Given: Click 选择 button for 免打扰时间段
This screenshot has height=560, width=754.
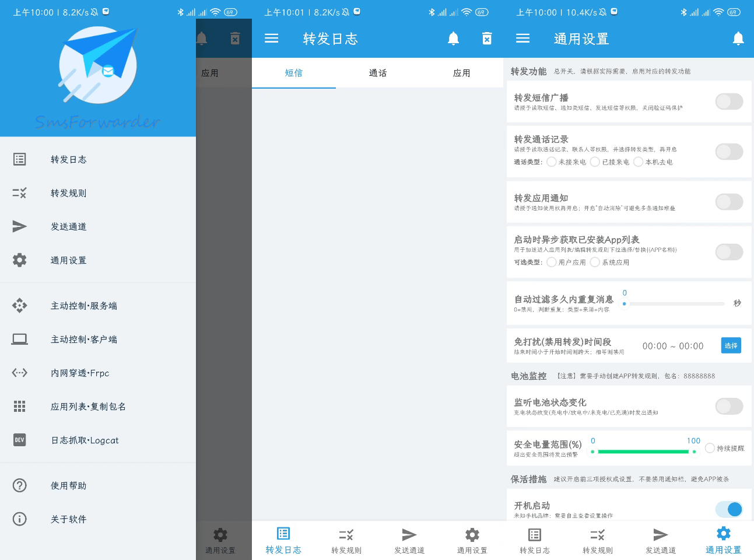Looking at the screenshot, I should pos(731,345).
